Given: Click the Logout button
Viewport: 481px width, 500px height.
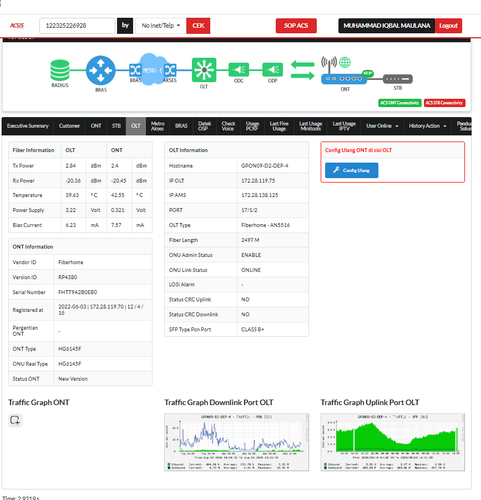Looking at the screenshot, I should coord(448,26).
